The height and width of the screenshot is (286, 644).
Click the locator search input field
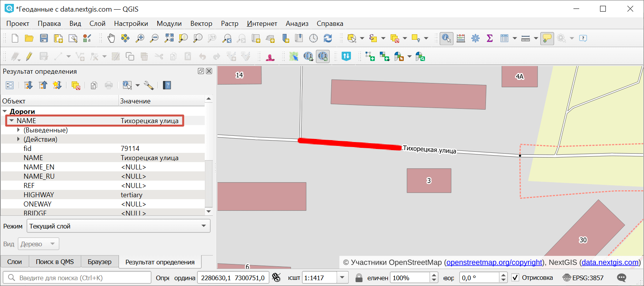point(81,278)
